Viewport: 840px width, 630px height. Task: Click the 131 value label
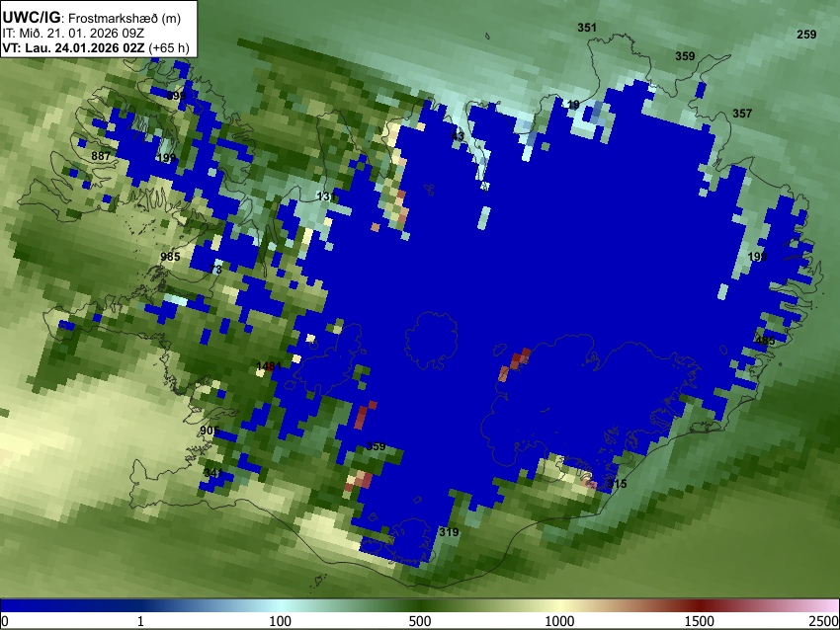326,197
